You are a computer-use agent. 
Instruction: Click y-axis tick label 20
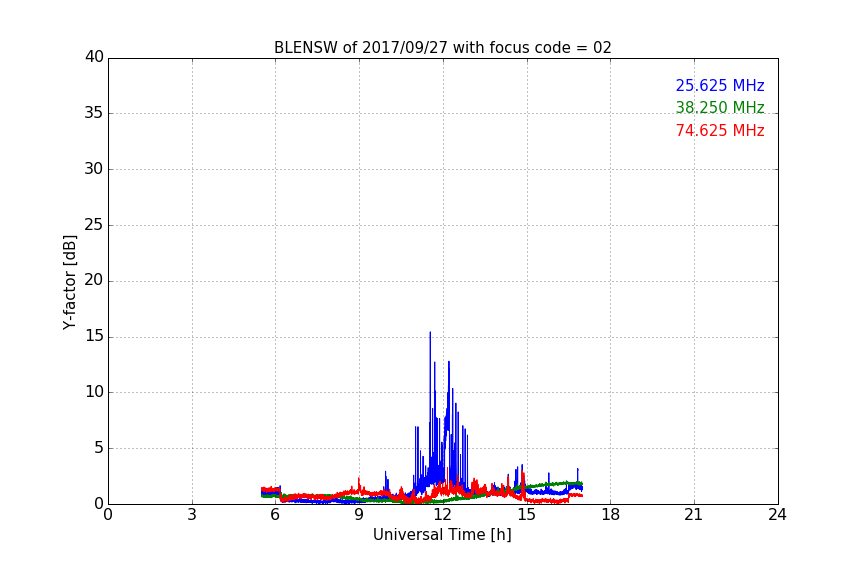click(94, 281)
